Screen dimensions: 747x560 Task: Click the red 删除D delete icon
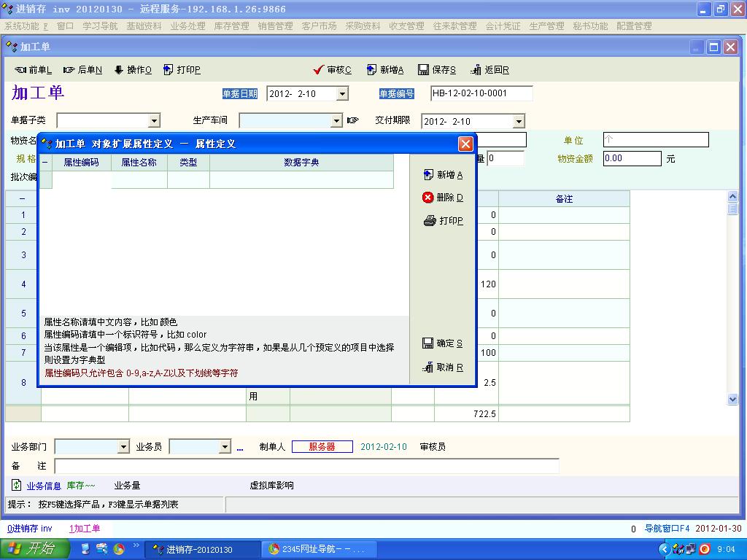pyautogui.click(x=428, y=198)
